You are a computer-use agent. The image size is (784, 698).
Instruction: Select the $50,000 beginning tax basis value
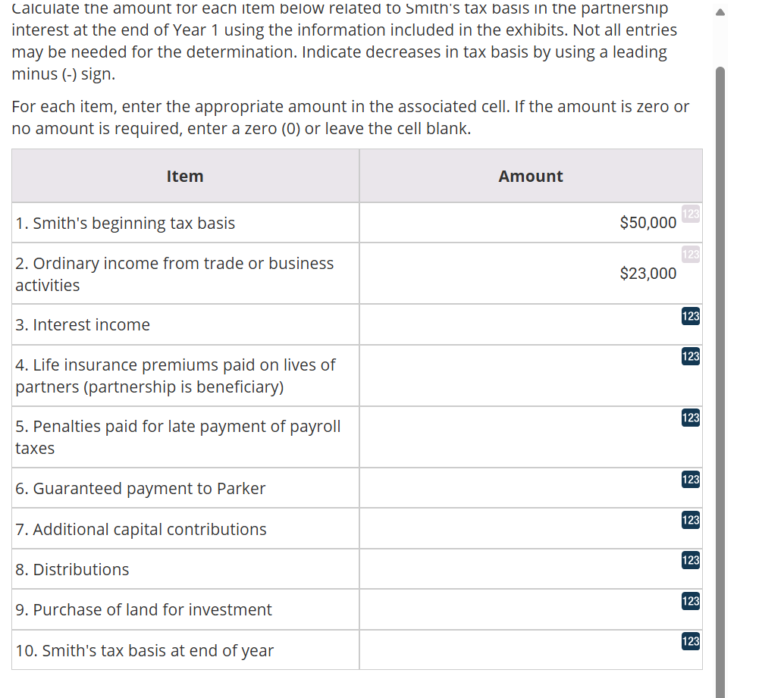[x=650, y=223]
